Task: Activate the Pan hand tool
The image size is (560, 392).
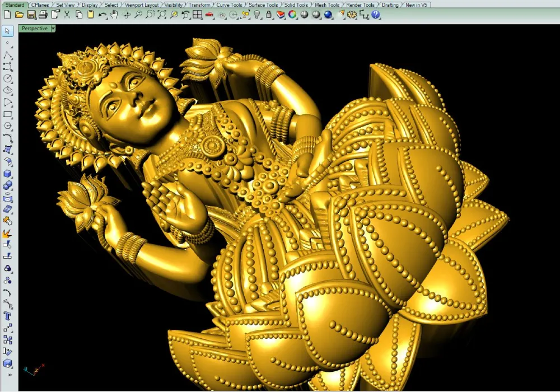Action: [114, 15]
